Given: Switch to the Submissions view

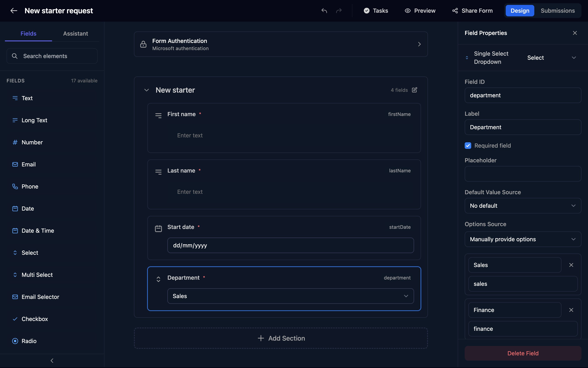Looking at the screenshot, I should click(x=558, y=11).
